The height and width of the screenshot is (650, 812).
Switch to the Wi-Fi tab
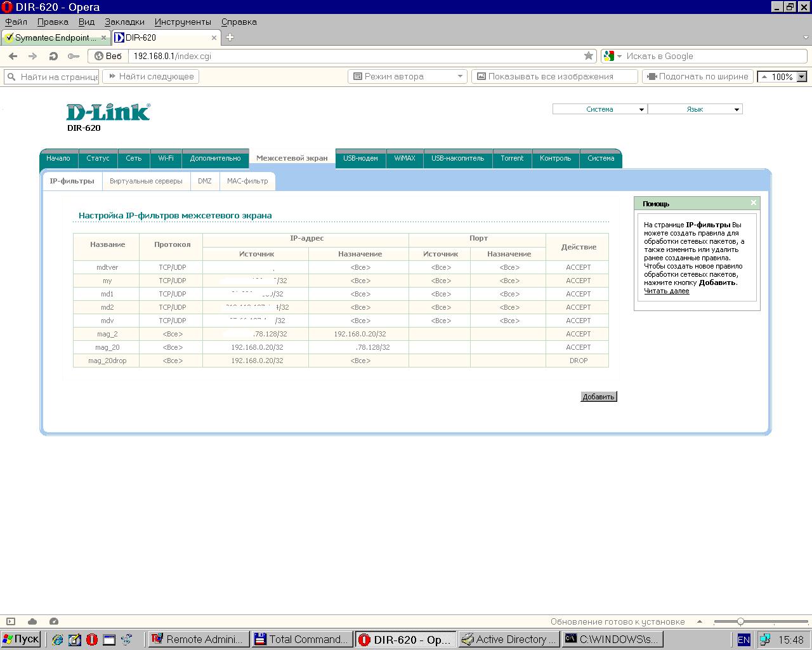166,158
